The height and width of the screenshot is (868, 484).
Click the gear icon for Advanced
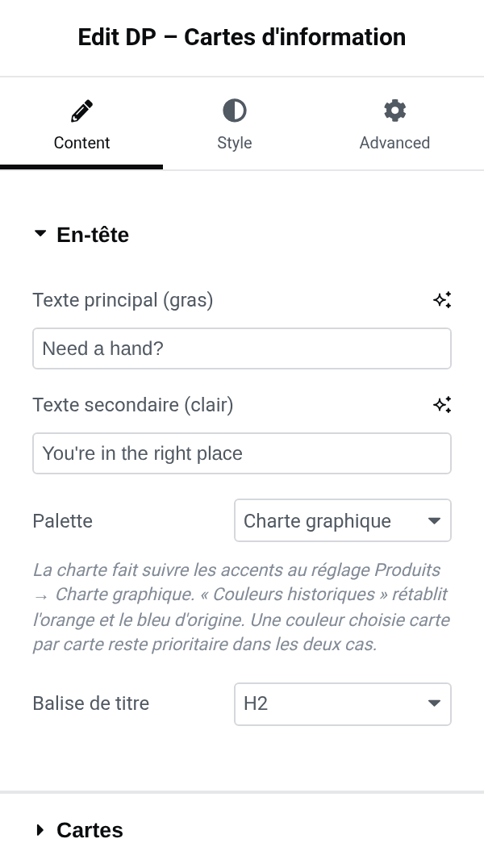coord(394,111)
